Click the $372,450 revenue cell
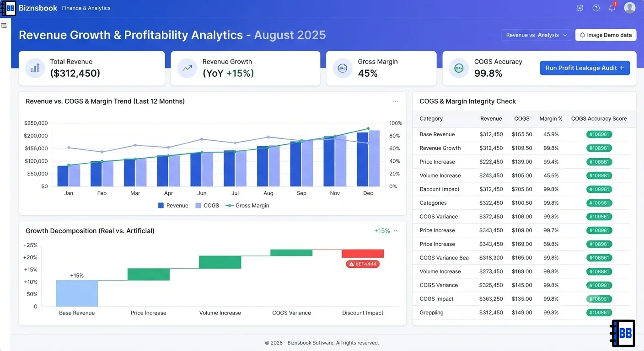 (x=491, y=217)
